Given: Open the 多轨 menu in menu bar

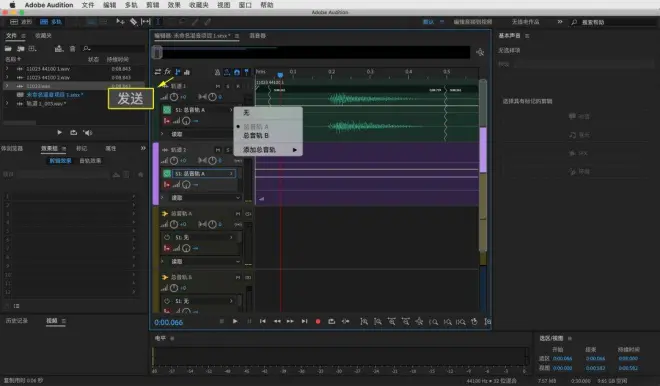Looking at the screenshot, I should [x=131, y=5].
